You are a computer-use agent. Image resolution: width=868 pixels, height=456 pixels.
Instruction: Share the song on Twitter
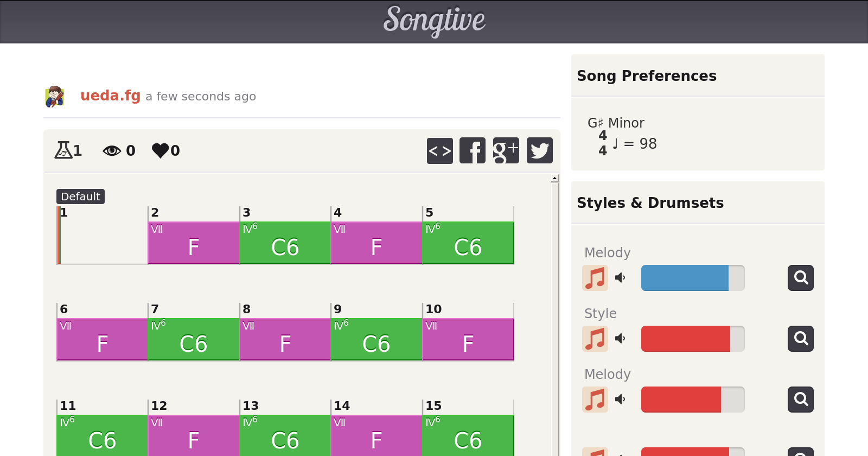(x=539, y=151)
